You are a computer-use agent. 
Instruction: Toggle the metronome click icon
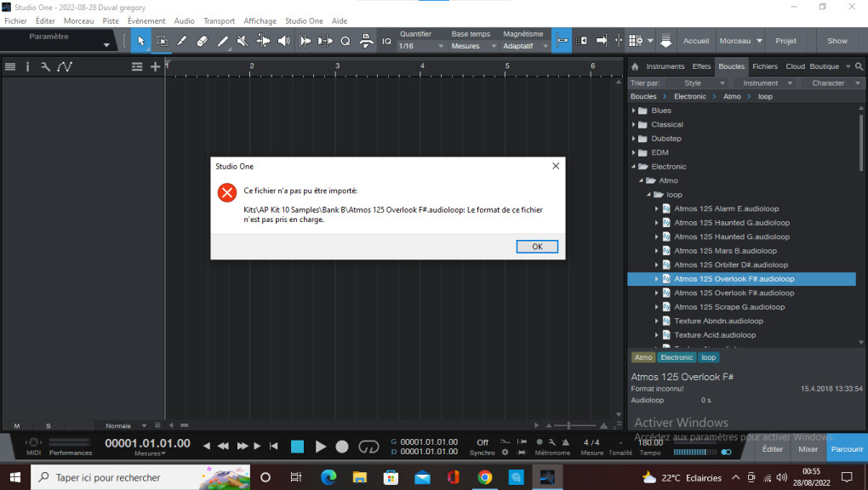pos(565,442)
